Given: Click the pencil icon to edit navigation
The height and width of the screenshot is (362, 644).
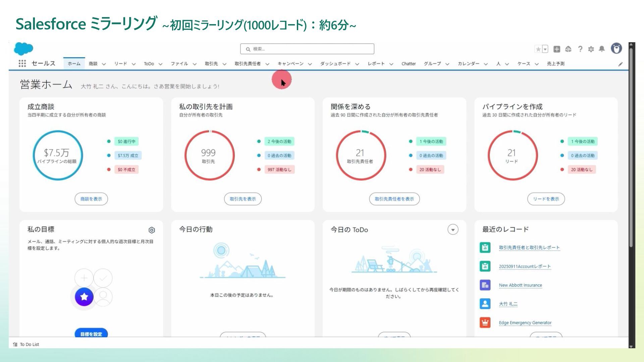Looking at the screenshot, I should (x=621, y=64).
